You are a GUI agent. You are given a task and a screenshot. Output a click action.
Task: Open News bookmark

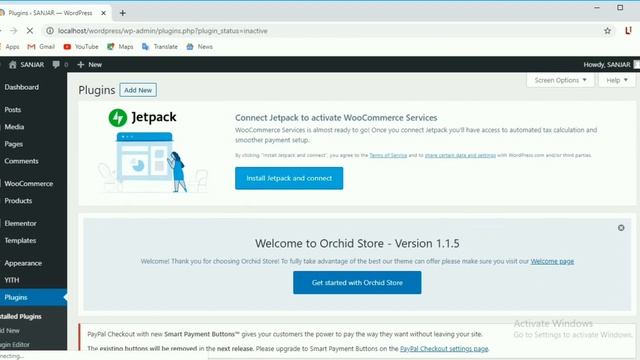[x=200, y=47]
